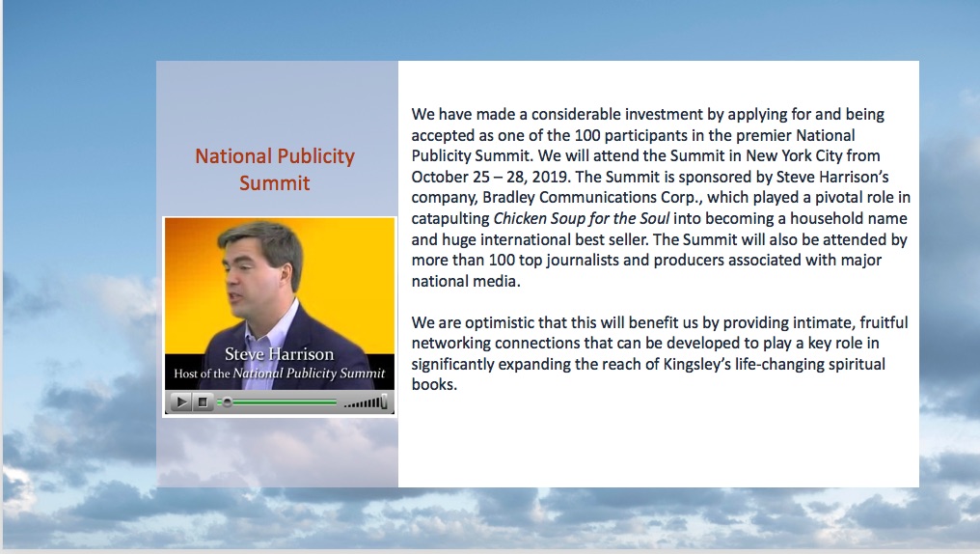This screenshot has height=554, width=980.
Task: Click the 'New York City' text
Action: (794, 155)
